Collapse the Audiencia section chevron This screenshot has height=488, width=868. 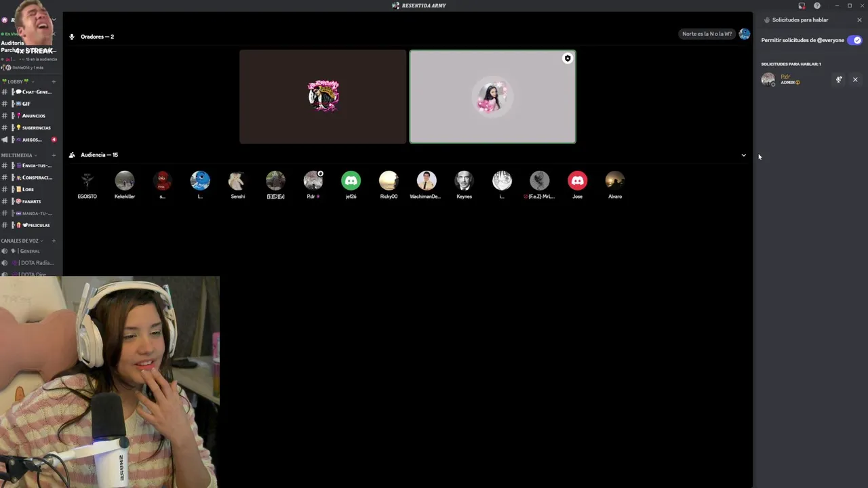pyautogui.click(x=743, y=155)
